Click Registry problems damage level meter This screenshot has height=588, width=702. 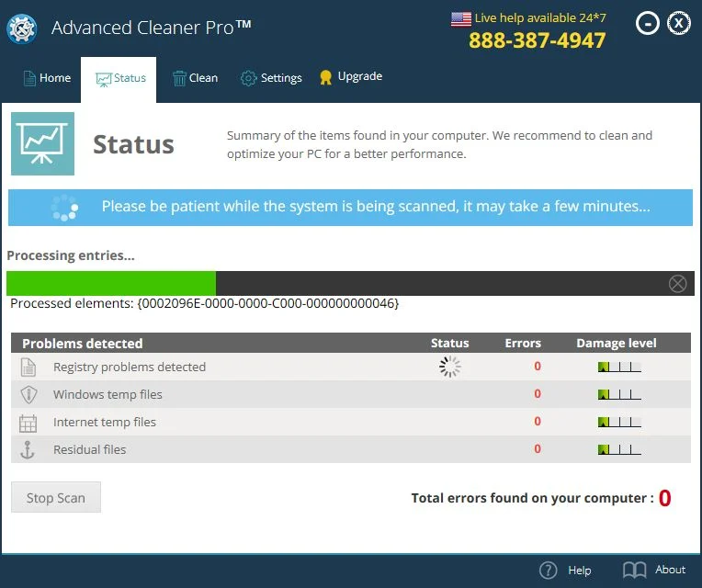(619, 367)
